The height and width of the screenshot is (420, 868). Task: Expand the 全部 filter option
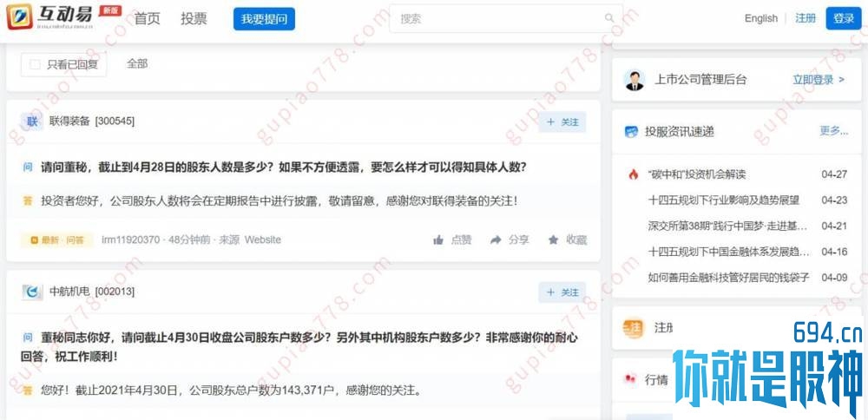click(x=137, y=63)
